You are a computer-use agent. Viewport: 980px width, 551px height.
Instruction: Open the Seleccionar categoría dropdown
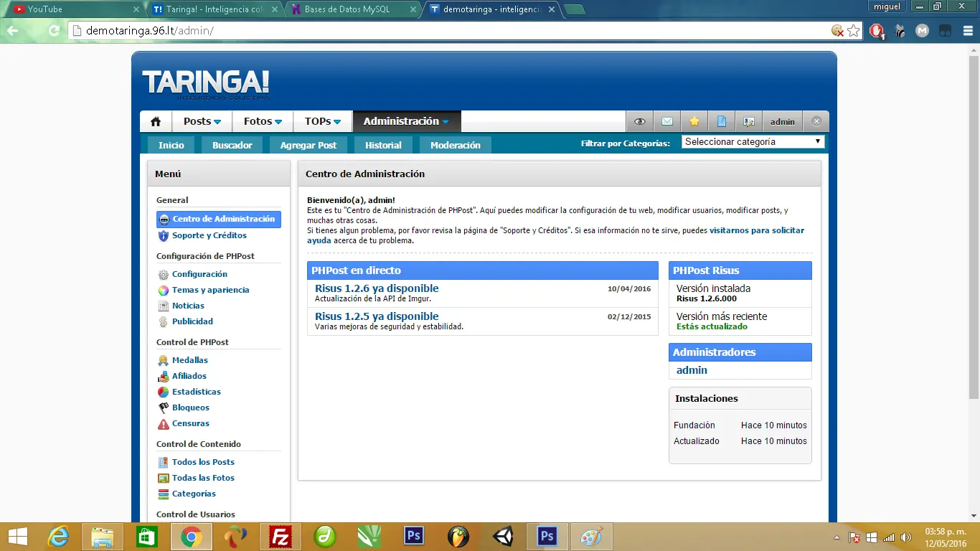(753, 142)
